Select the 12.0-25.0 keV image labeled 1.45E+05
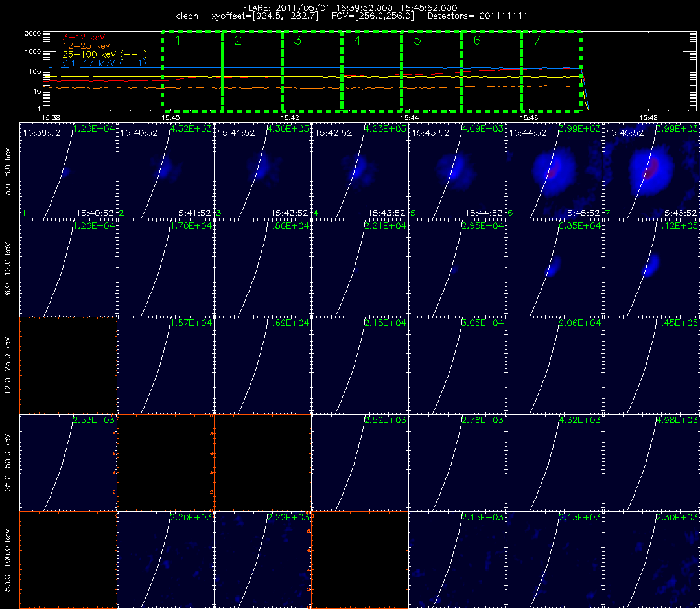The width and height of the screenshot is (700, 609). (x=652, y=365)
